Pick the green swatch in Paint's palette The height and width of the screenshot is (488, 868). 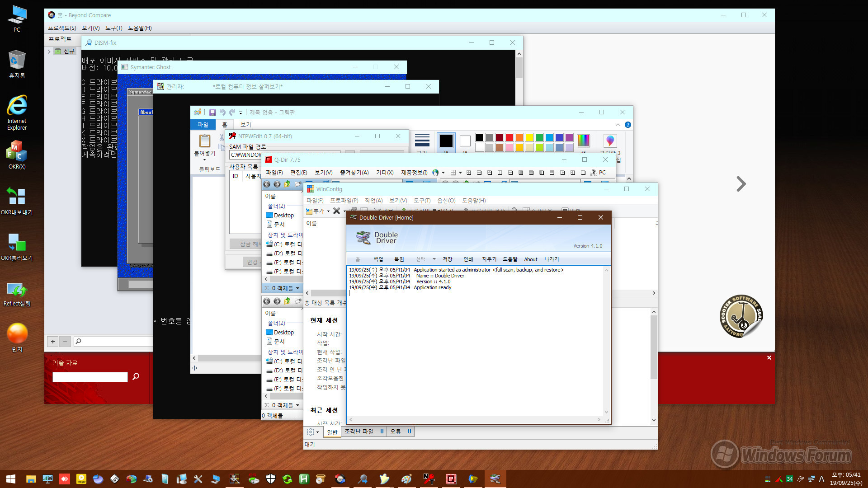click(539, 137)
